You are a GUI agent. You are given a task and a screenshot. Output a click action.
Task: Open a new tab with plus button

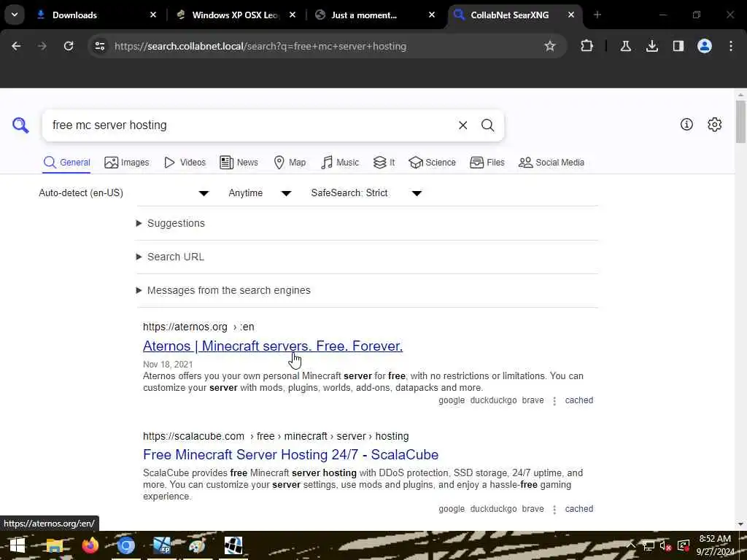click(x=597, y=15)
